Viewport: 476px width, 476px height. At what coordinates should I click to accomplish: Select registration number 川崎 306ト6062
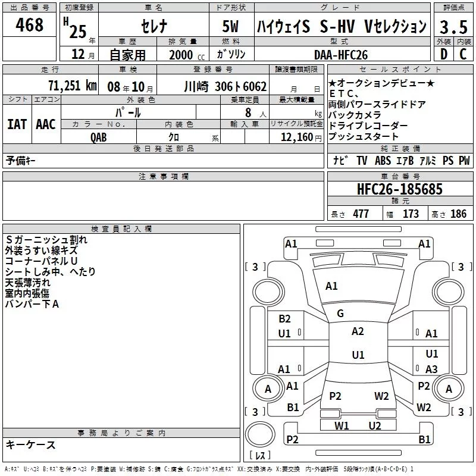(226, 86)
